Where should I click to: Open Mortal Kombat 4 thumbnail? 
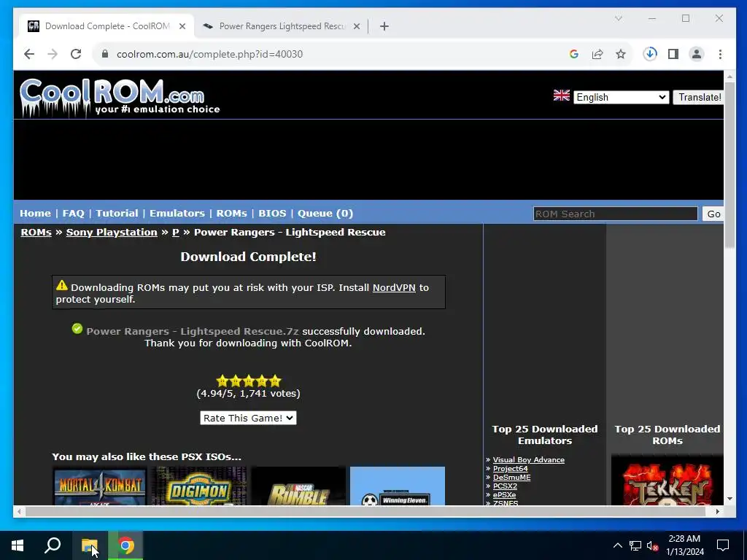click(99, 486)
